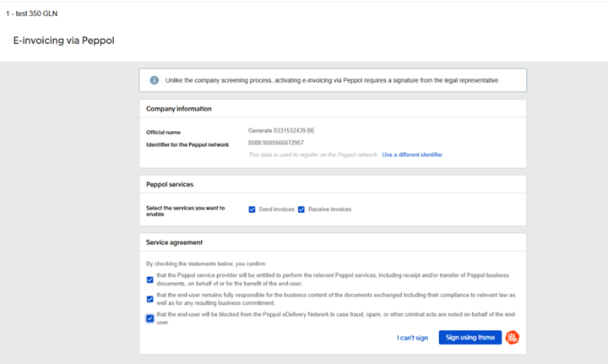Click the Use a different identifier link

click(412, 155)
